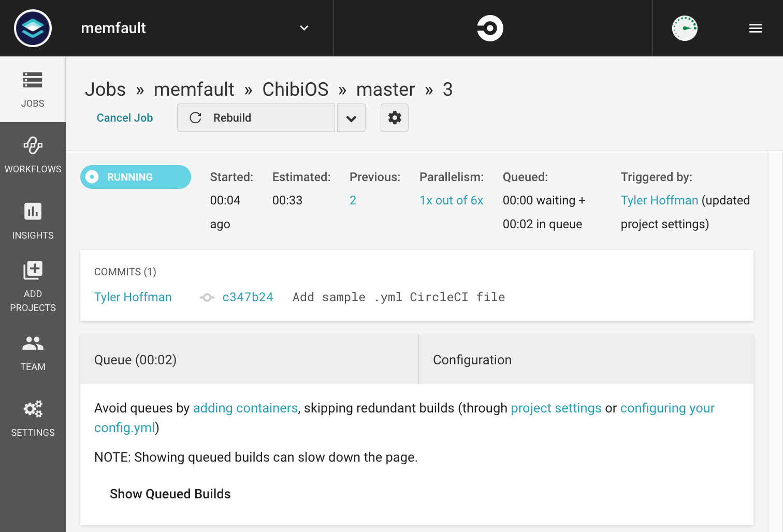The height and width of the screenshot is (532, 783).
Task: Go to Jobs in sidebar
Action: (33, 90)
